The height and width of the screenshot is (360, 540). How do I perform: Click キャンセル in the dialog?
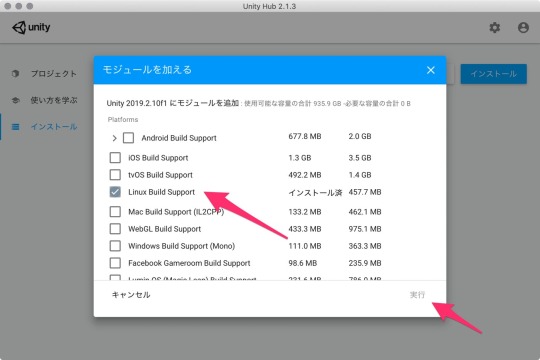(131, 295)
